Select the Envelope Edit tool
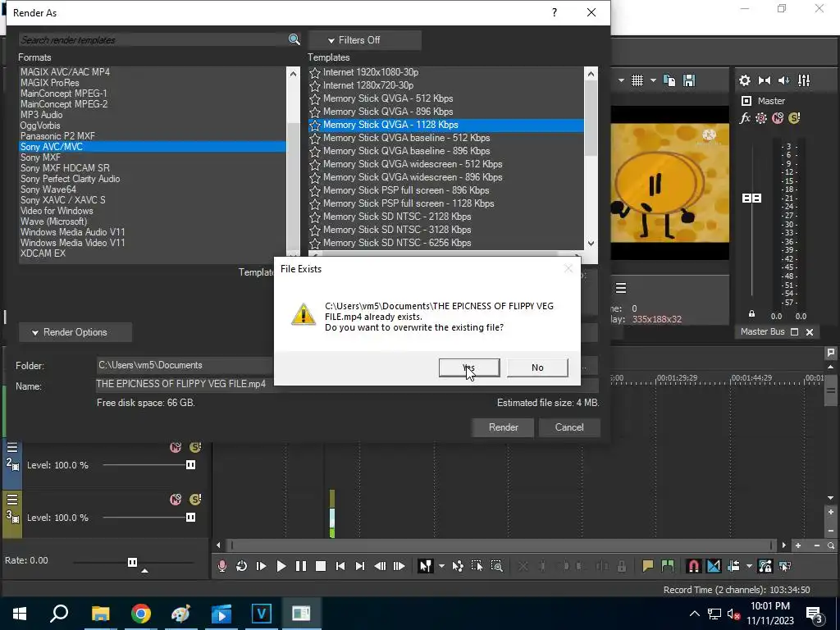This screenshot has height=630, width=840. click(458, 566)
